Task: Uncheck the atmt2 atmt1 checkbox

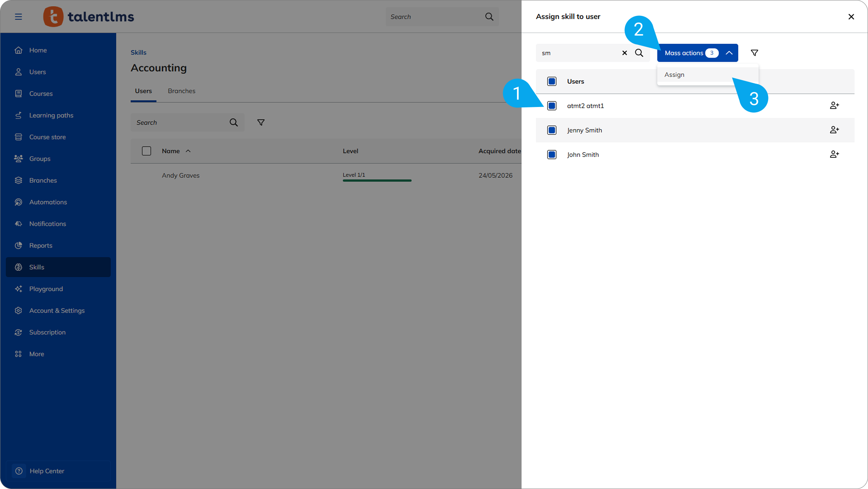Action: pos(552,106)
